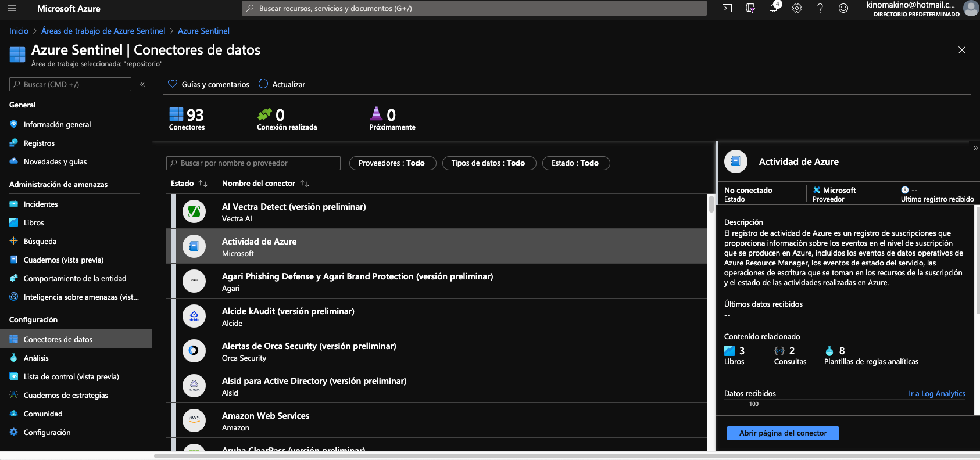Screen dimensions: 980x460
Task: Open the Proveedores filter dropdown
Action: 392,163
